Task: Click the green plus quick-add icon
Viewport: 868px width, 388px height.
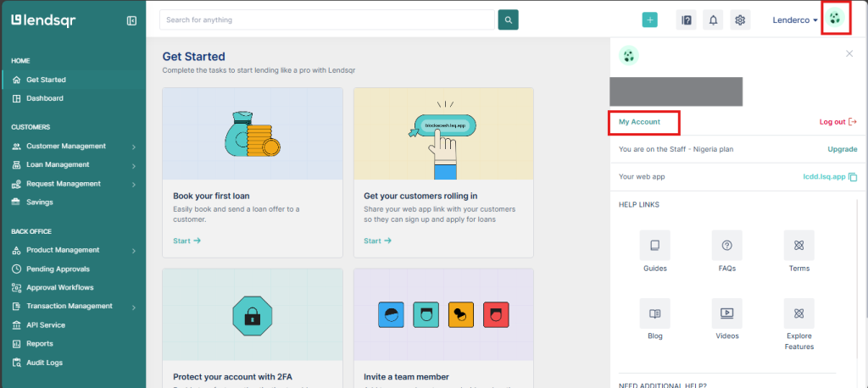Action: click(x=649, y=20)
